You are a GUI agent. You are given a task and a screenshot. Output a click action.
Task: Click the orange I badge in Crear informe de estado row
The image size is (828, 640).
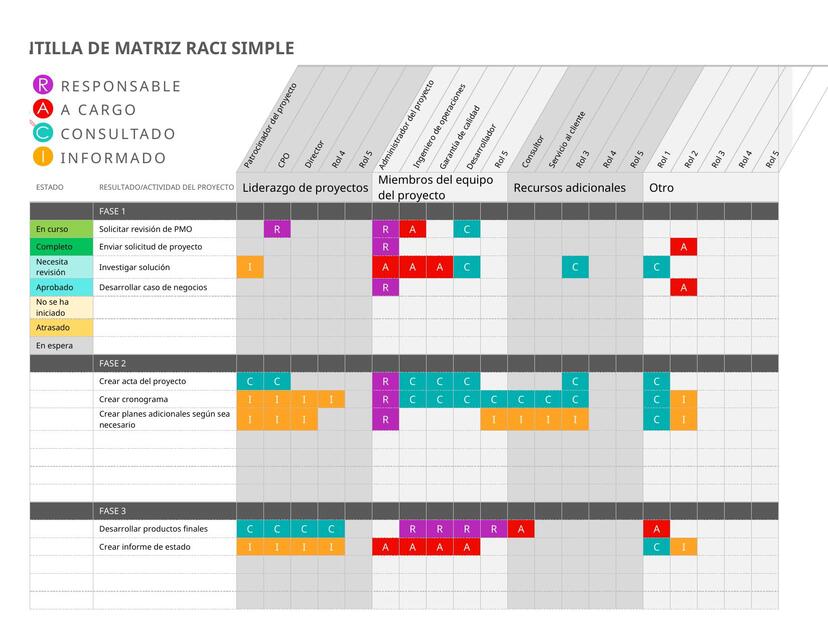tap(683, 546)
